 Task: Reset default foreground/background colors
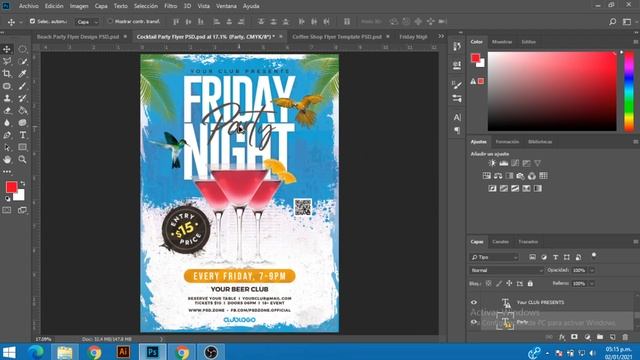click(x=7, y=199)
